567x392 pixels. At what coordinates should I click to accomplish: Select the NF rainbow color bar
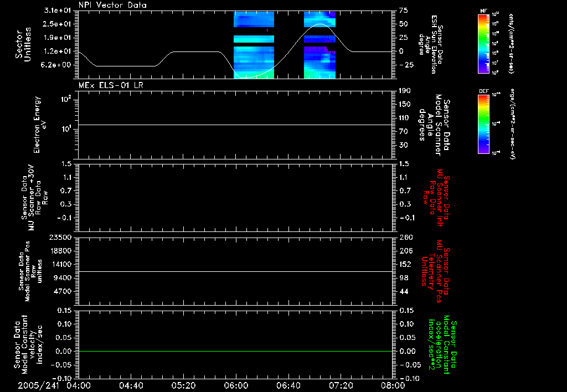(484, 44)
